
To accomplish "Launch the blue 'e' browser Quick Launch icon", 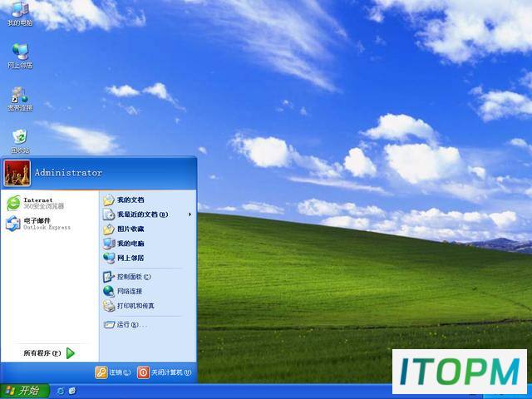I will 61,392.
